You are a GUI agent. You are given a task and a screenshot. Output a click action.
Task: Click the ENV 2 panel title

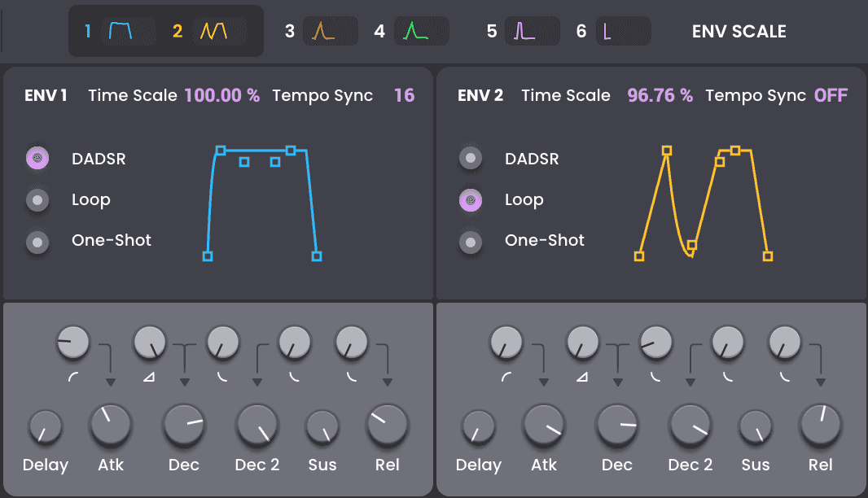(x=480, y=95)
